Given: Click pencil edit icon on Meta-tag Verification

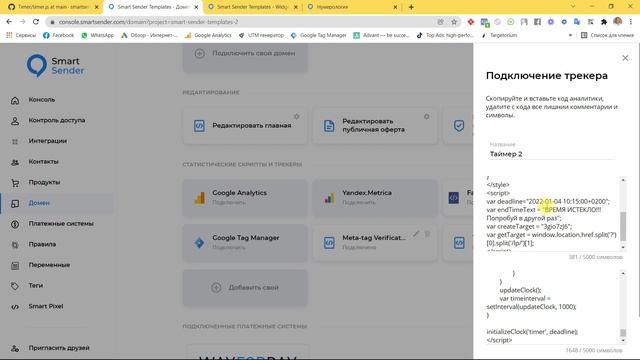Looking at the screenshot, I should click(x=416, y=234).
